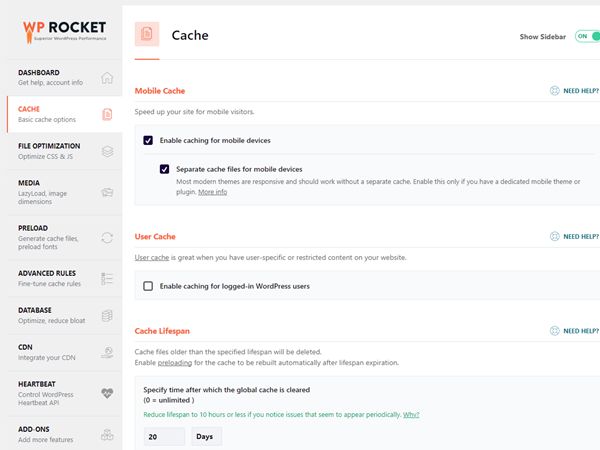Click the Cache Lifespan heading
600x450 pixels.
click(x=162, y=331)
